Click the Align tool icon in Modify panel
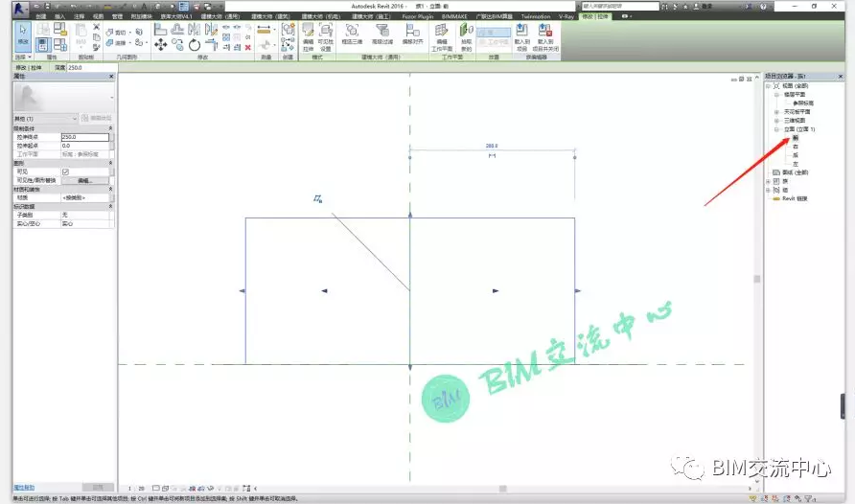This screenshot has width=855, height=504. coord(160,29)
